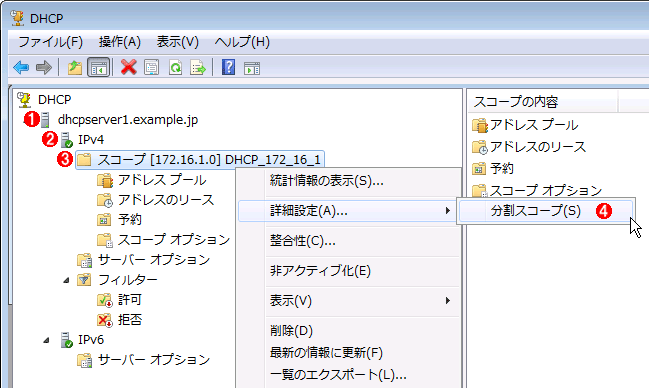Screen dimensions: 649x388
Task: Select スコープ オプション text in right pane
Action: pos(546,190)
